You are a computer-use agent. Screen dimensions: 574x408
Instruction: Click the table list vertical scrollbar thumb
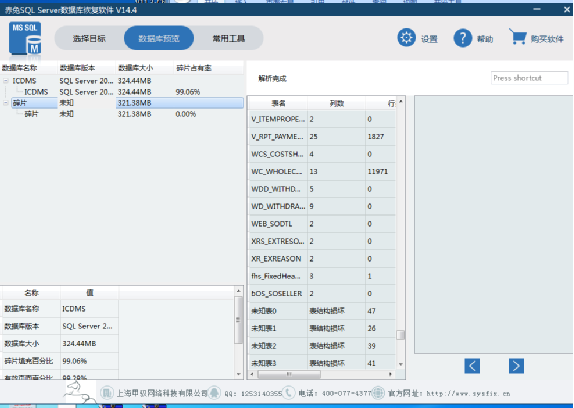(400, 335)
